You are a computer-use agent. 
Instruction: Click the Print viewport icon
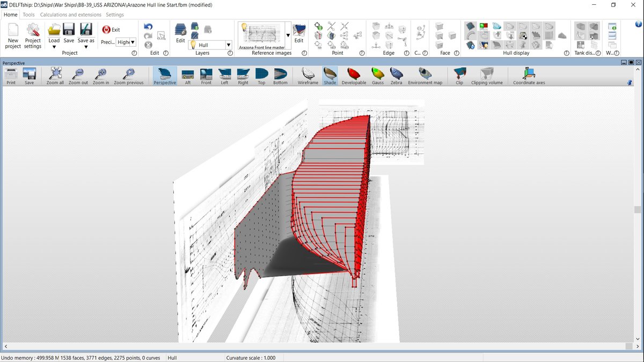click(x=11, y=76)
